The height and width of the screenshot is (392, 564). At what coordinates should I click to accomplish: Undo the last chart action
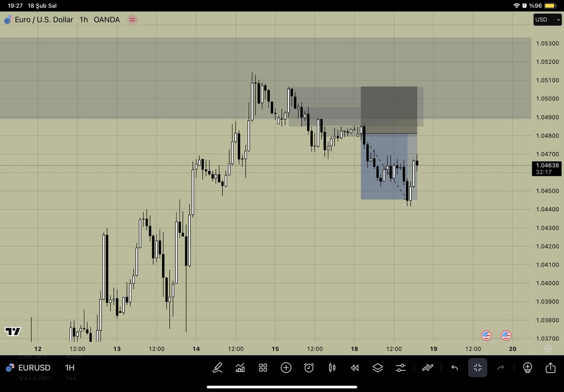[454, 368]
